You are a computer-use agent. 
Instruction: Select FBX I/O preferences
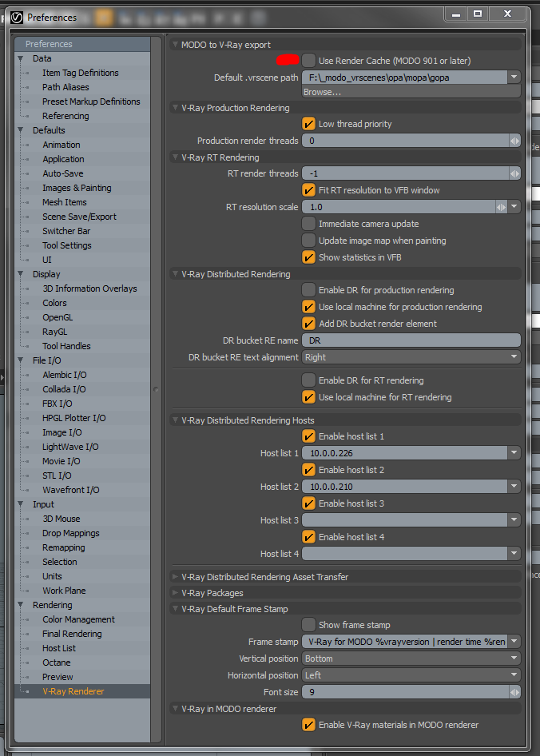click(58, 404)
